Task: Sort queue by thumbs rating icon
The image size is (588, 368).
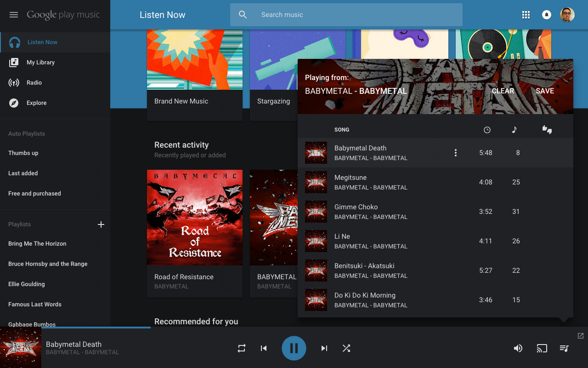Action: (x=547, y=130)
